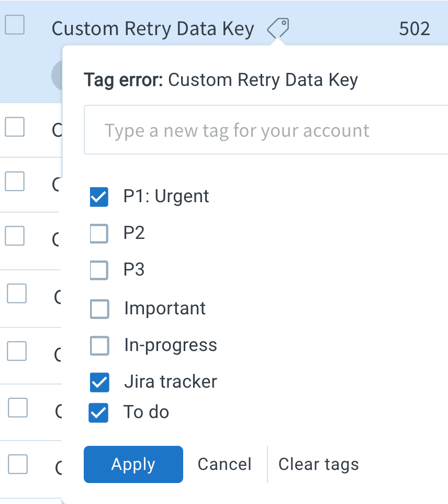Viewport: 448px width, 504px height.
Task: Check the P2 tag
Action: [x=99, y=233]
